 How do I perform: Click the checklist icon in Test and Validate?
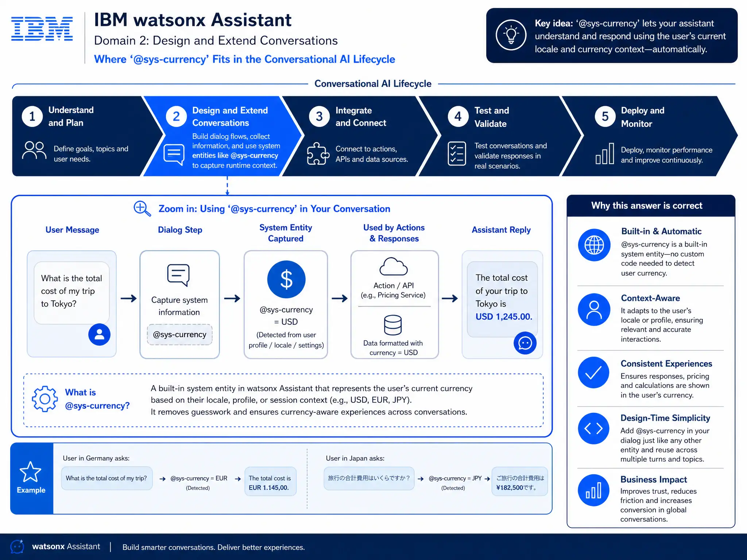[457, 153]
